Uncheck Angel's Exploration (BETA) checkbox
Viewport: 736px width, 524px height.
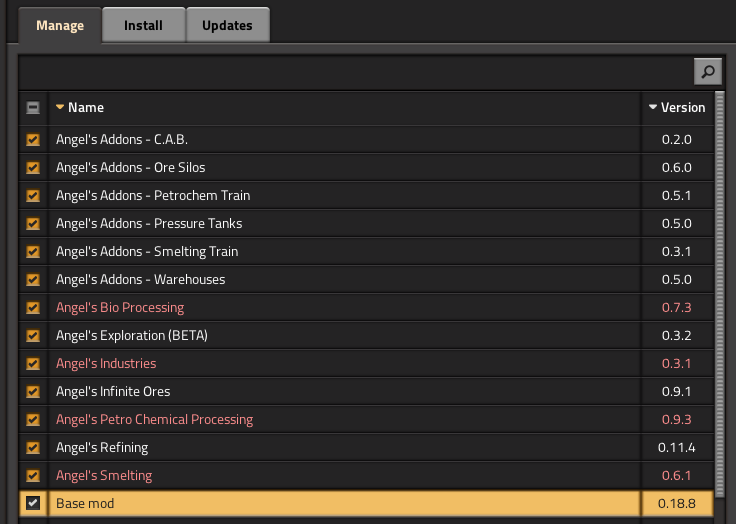pyautogui.click(x=33, y=335)
